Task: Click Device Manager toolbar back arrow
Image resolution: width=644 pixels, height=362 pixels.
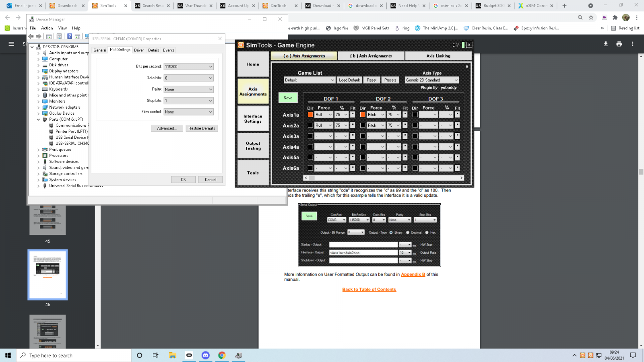Action: 31,36
